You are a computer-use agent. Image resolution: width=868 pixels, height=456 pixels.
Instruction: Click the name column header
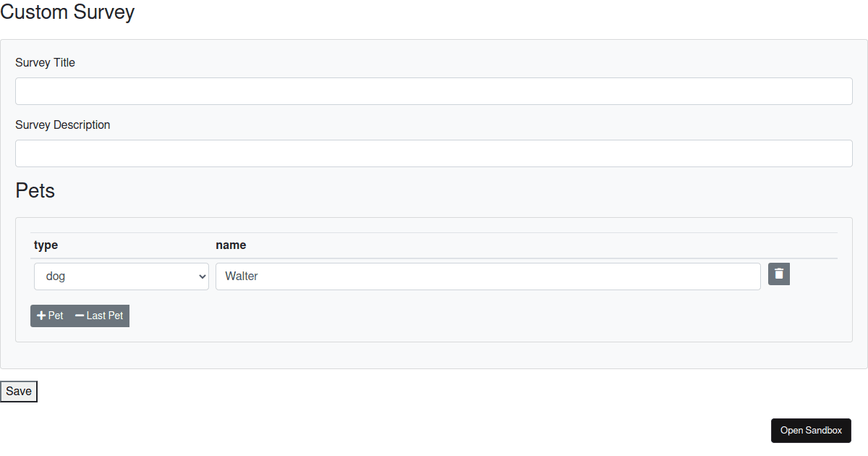tap(231, 245)
